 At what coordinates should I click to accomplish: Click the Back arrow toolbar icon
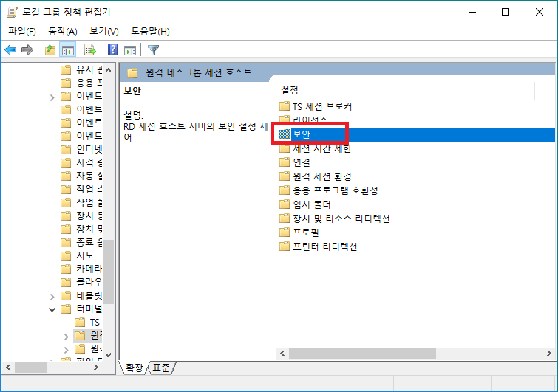click(10, 50)
